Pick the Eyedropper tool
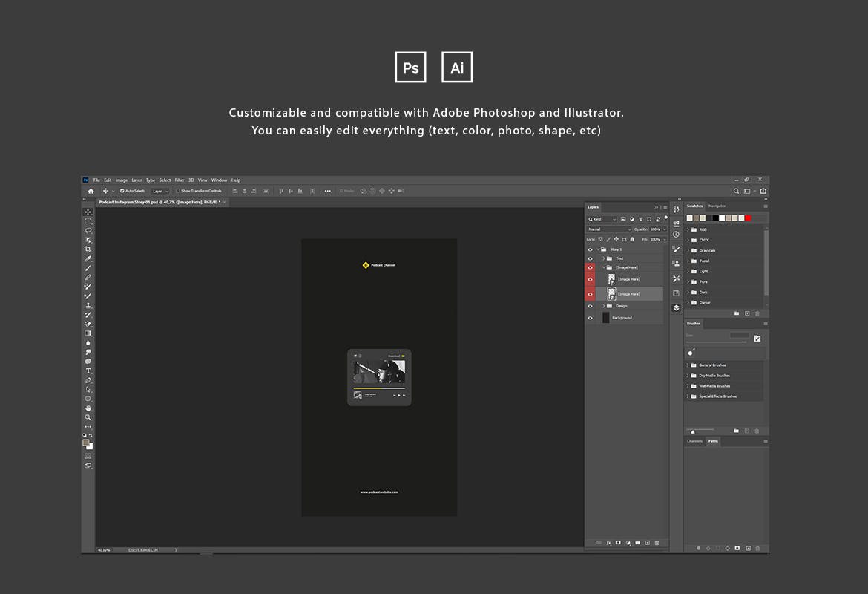This screenshot has width=868, height=594. click(88, 259)
